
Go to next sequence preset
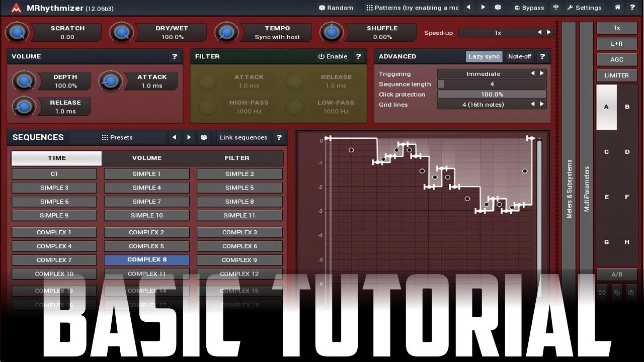tap(189, 137)
